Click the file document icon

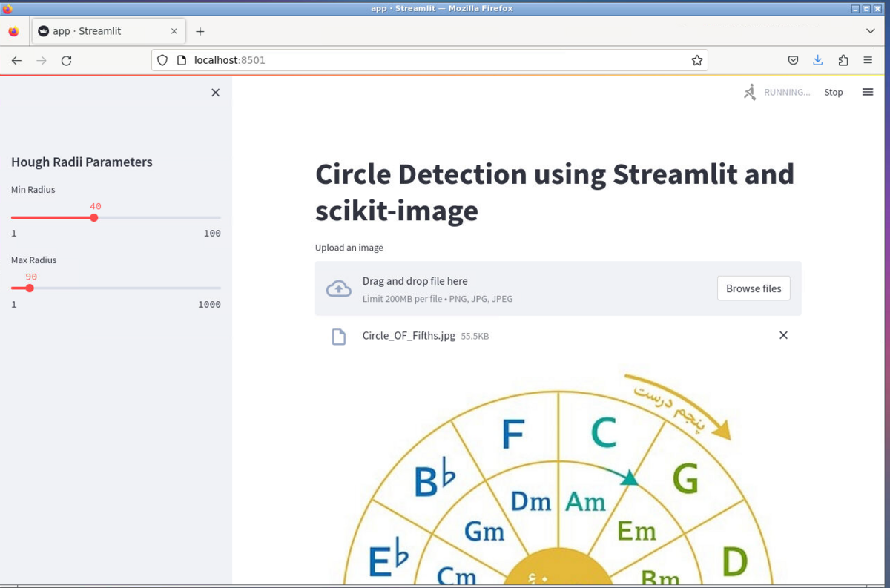pos(338,337)
